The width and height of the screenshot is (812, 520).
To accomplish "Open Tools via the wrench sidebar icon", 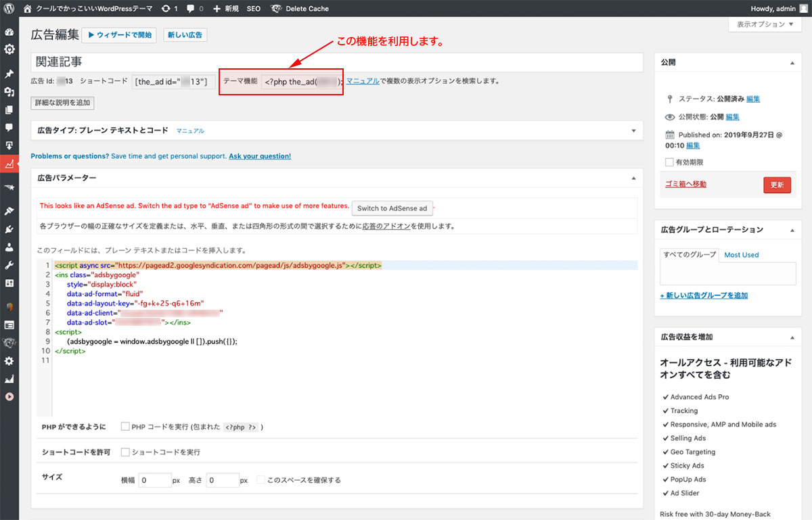I will coord(9,265).
